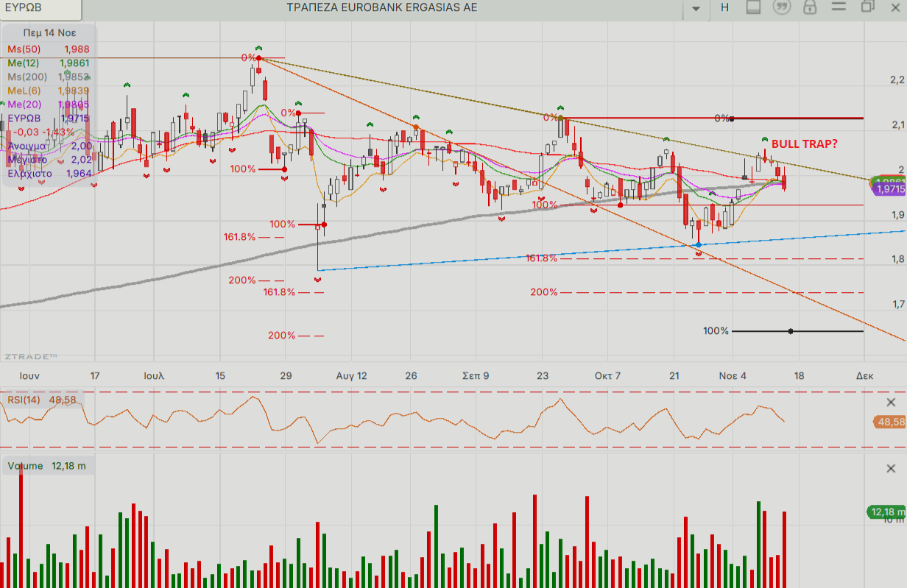Toggle the bottom panel layout icon
Viewport: 907px width, 588px height.
pos(752,7)
